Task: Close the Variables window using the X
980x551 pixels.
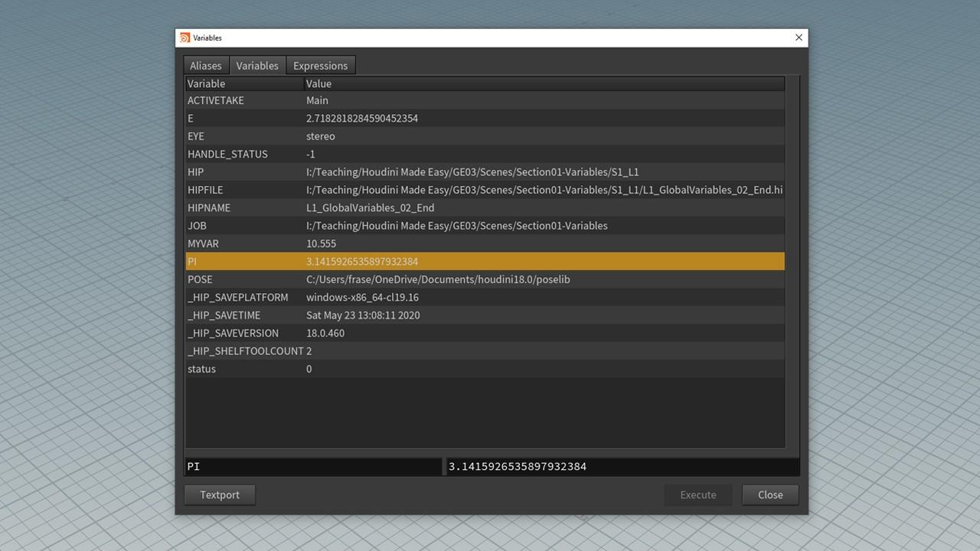Action: pos(799,37)
